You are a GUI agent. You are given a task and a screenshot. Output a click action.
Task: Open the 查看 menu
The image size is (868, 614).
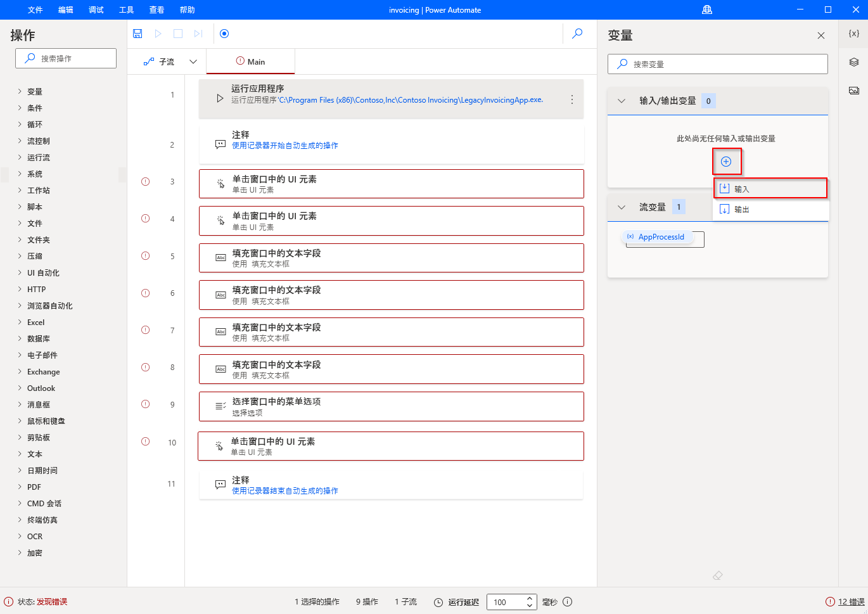pos(157,10)
